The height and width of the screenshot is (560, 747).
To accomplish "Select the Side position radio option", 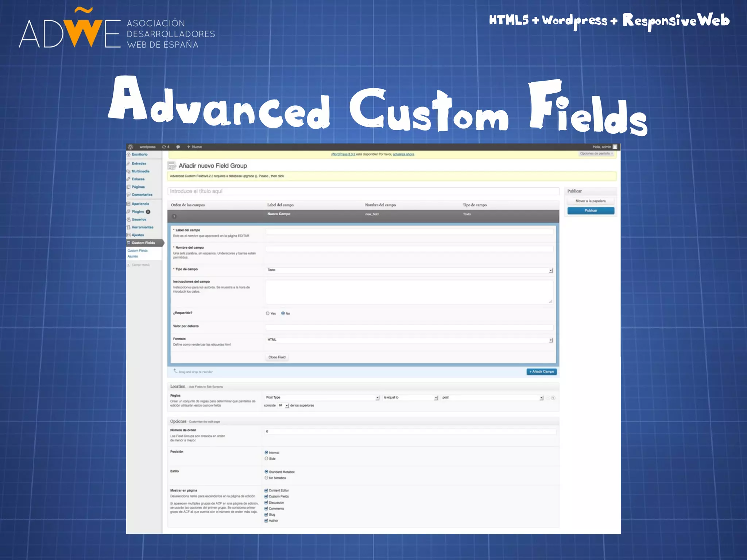I will tap(266, 459).
